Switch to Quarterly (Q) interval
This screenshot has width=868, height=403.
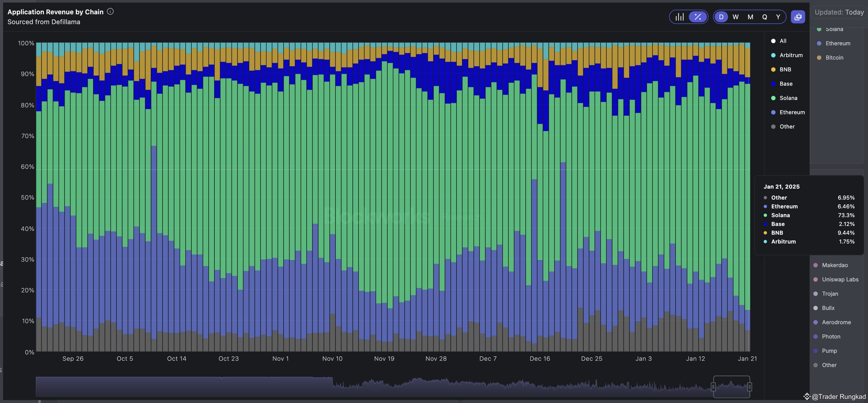(765, 17)
